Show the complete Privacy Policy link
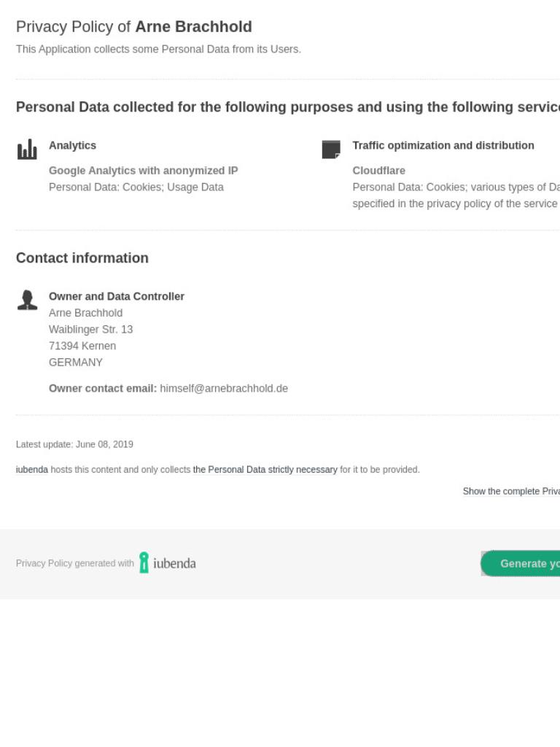Viewport: 560px width, 747px height. point(511,491)
